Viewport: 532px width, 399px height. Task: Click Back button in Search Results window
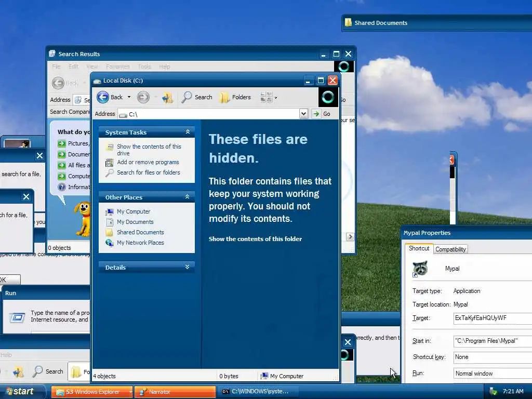coord(65,83)
